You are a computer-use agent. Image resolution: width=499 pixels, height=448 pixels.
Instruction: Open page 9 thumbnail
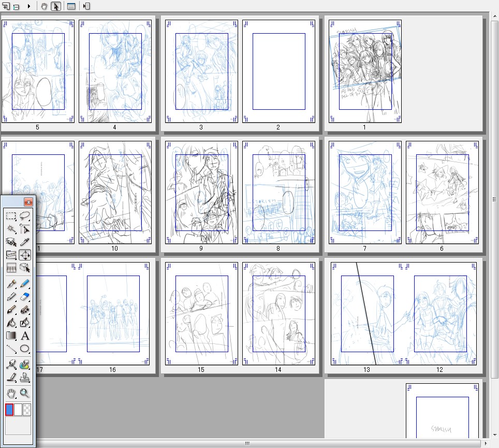[x=201, y=193]
